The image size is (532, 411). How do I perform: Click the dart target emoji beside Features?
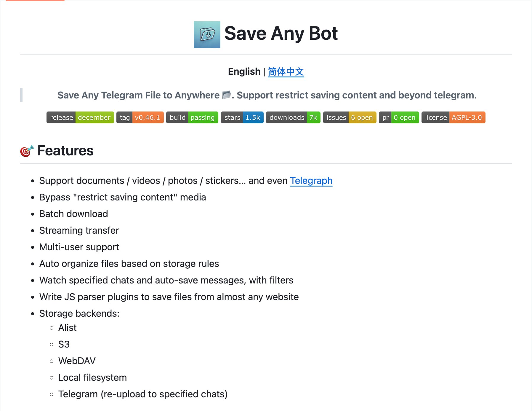pos(27,151)
